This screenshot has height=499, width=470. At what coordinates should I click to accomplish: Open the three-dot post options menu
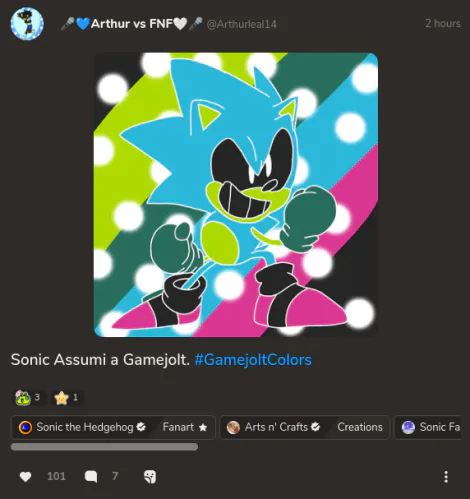(x=446, y=477)
